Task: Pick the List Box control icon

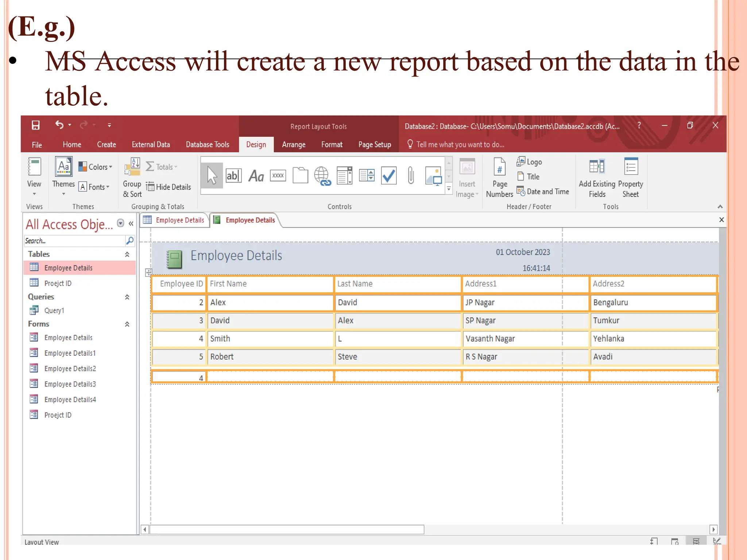Action: click(x=367, y=175)
